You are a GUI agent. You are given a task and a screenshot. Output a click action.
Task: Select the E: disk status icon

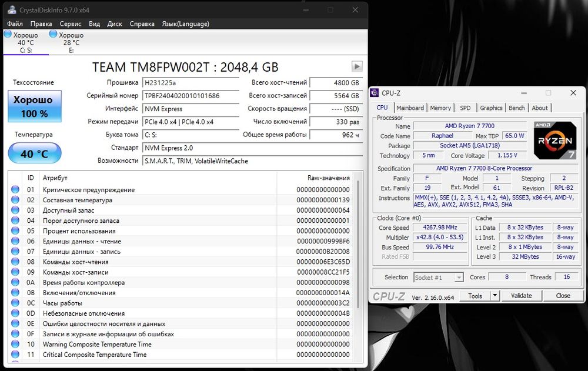54,35
